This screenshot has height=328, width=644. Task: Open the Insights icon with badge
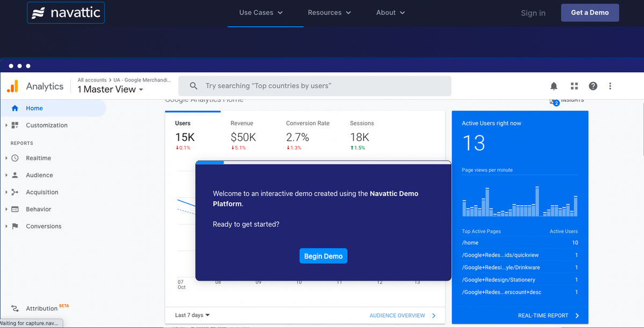[x=553, y=101]
